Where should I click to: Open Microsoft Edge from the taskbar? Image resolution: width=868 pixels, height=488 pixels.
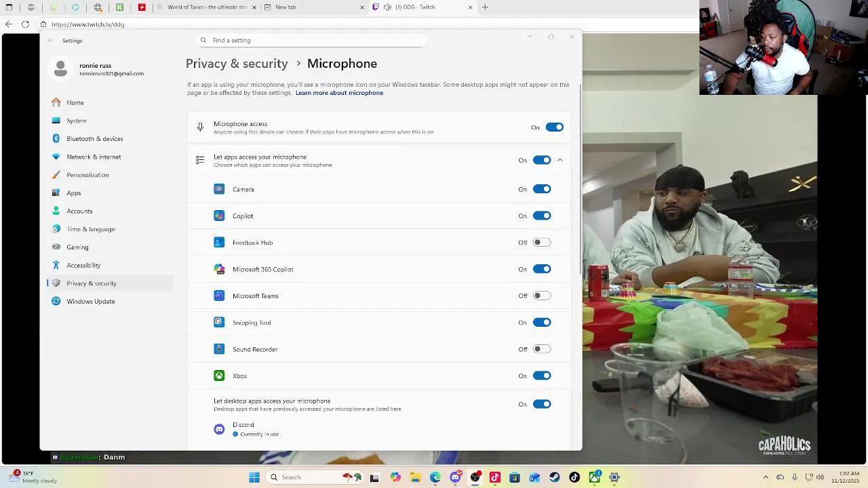pyautogui.click(x=435, y=477)
